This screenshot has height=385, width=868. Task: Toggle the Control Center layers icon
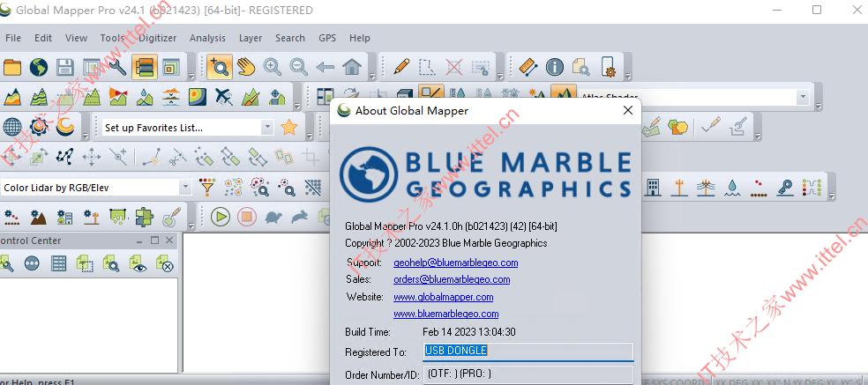click(144, 68)
